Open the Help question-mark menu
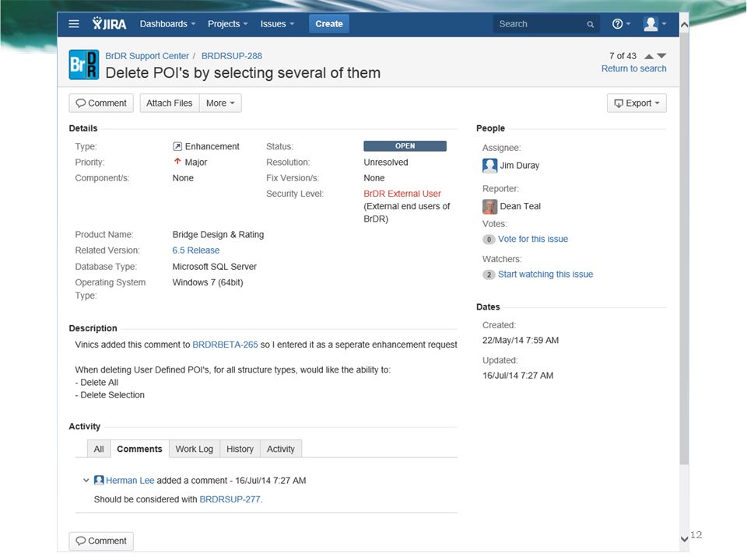The width and height of the screenshot is (747, 560). click(x=621, y=24)
